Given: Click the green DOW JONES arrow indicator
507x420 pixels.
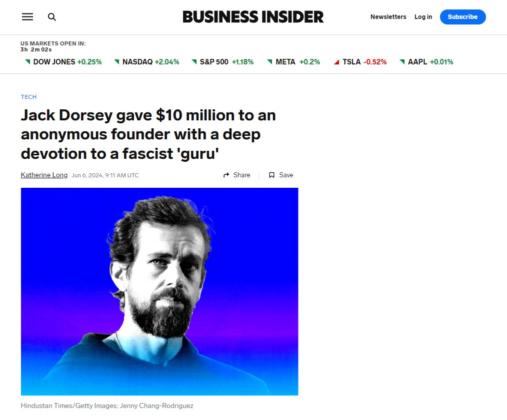Looking at the screenshot, I should tap(27, 62).
